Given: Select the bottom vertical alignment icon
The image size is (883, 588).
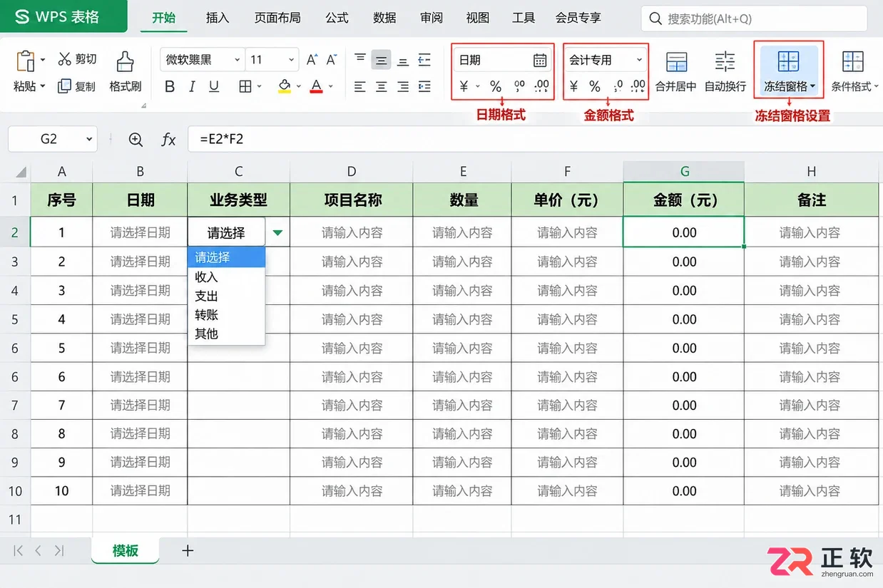Looking at the screenshot, I should [403, 61].
